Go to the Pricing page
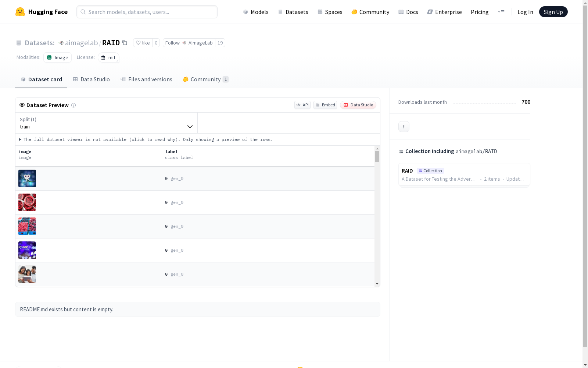588x368 pixels. pos(480,12)
